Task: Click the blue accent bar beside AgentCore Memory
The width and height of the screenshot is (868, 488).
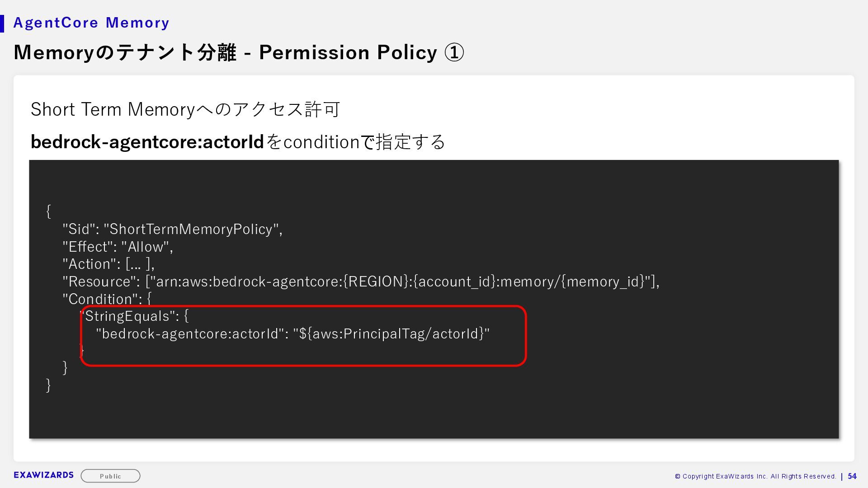Action: pos(2,23)
